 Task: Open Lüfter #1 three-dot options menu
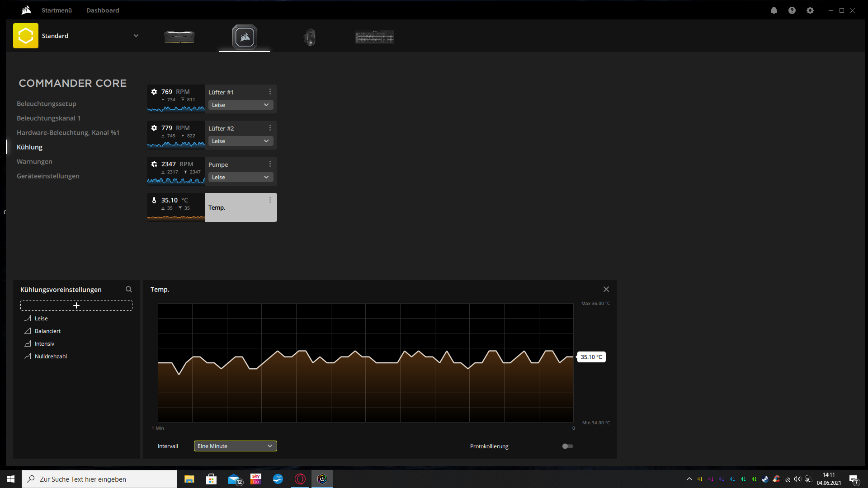(x=270, y=92)
